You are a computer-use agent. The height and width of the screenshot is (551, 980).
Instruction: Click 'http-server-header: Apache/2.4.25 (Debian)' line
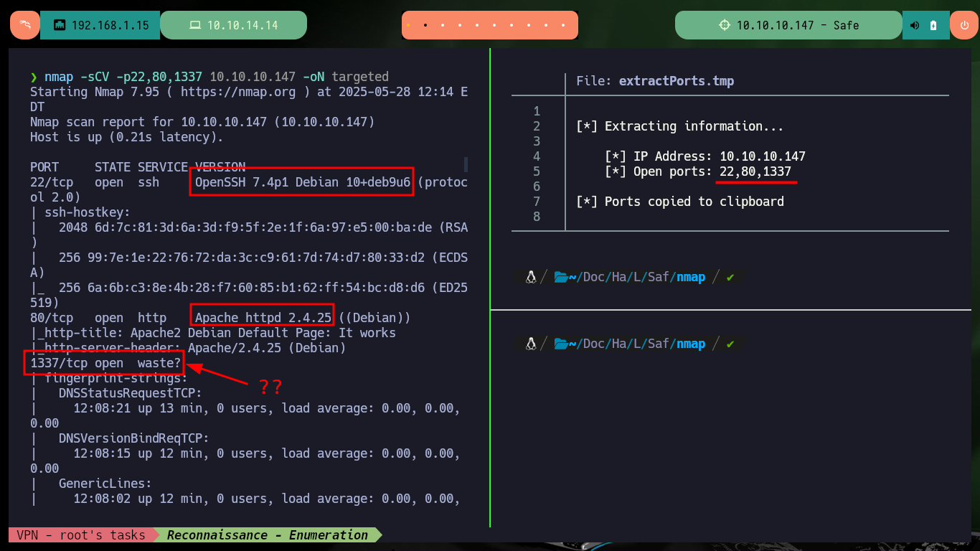(188, 348)
